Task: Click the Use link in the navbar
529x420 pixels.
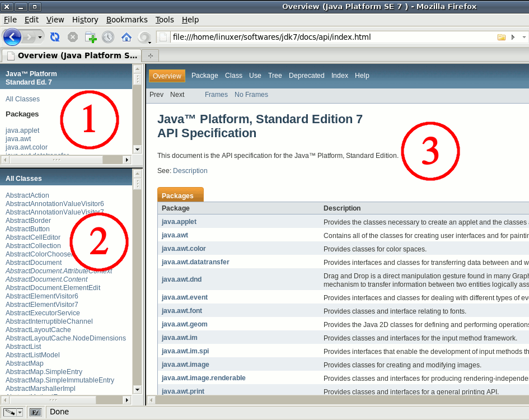Action: [x=255, y=76]
